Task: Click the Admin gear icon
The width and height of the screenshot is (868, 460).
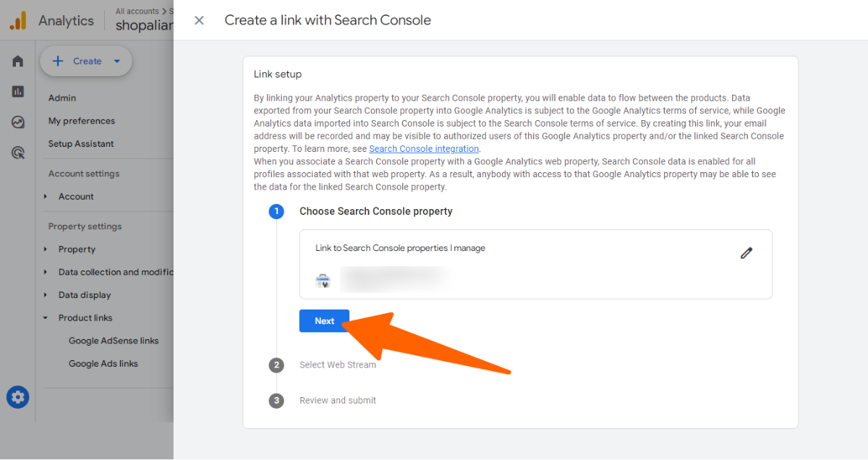Action: 18,397
